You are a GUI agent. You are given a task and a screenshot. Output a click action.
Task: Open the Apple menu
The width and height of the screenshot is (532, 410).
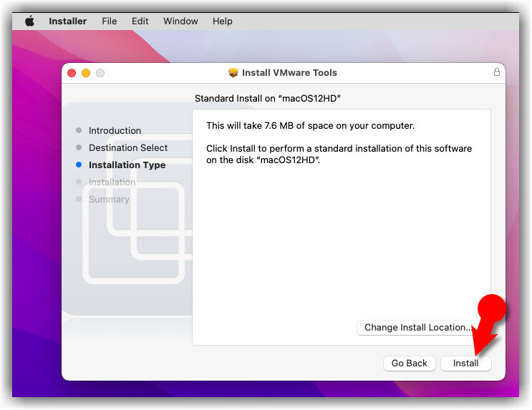click(x=29, y=21)
